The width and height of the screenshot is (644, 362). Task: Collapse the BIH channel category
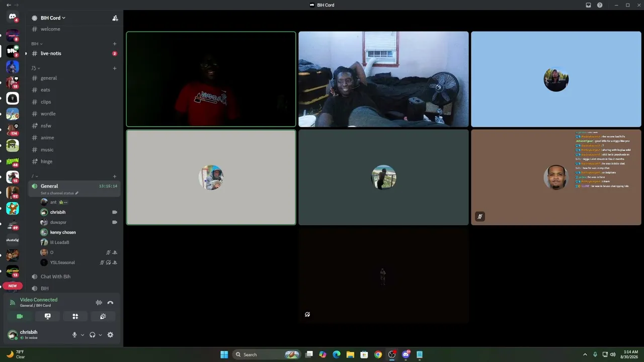click(37, 44)
